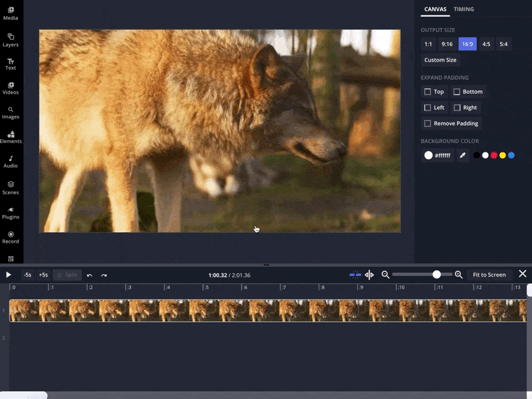Click the zoom in magnifier icon
The image size is (532, 399).
click(x=458, y=275)
